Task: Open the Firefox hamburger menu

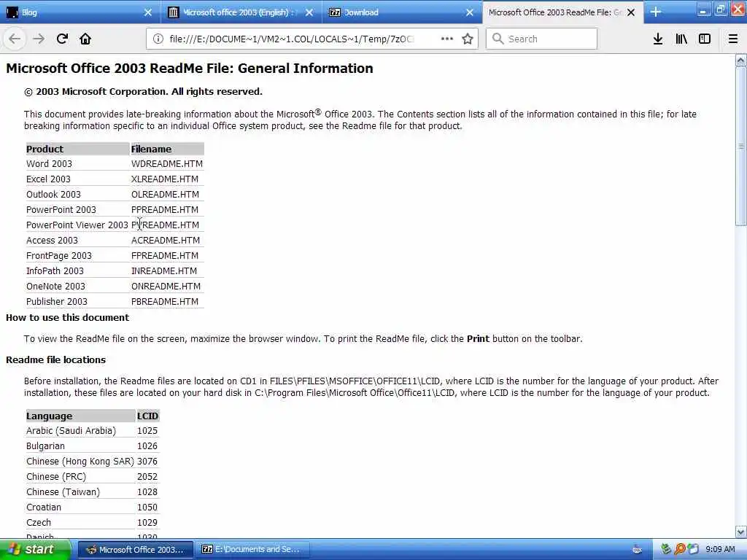Action: [733, 39]
